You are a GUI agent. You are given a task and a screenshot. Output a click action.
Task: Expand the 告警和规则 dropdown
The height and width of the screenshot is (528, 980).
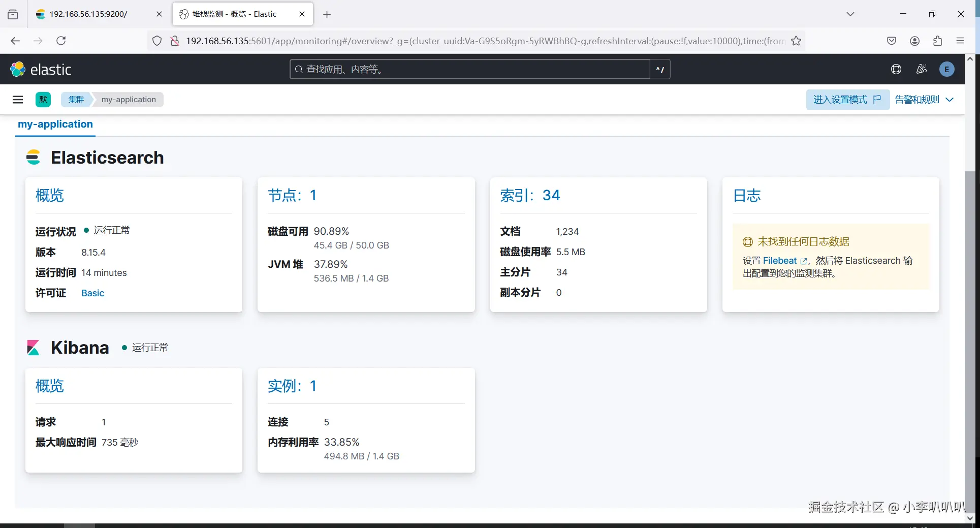click(x=924, y=100)
